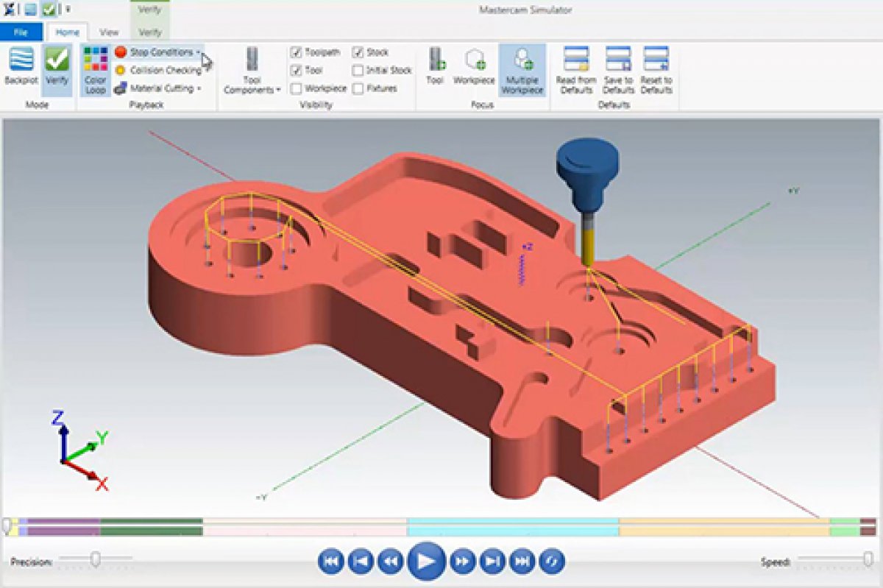Image resolution: width=883 pixels, height=588 pixels.
Task: Switch to the View tab
Action: click(109, 32)
